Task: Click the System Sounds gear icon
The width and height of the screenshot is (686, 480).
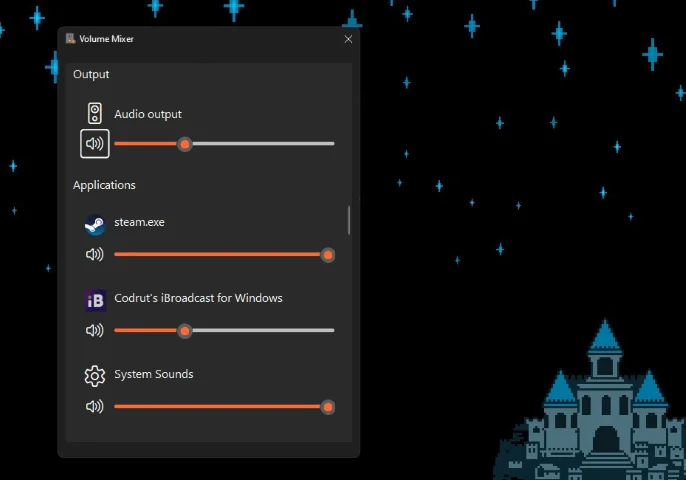Action: coord(95,376)
